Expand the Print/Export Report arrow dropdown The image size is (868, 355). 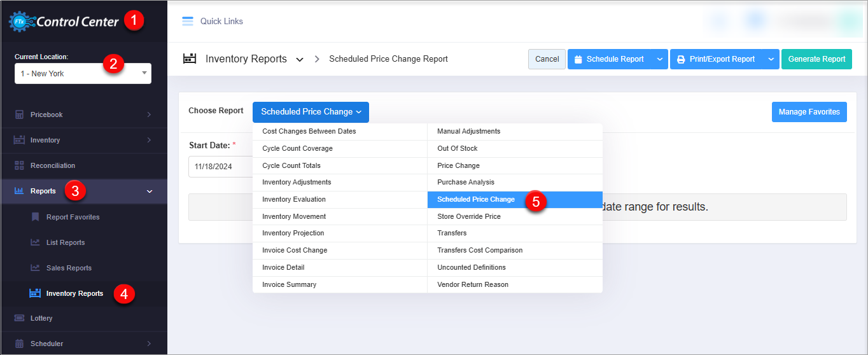coord(771,59)
